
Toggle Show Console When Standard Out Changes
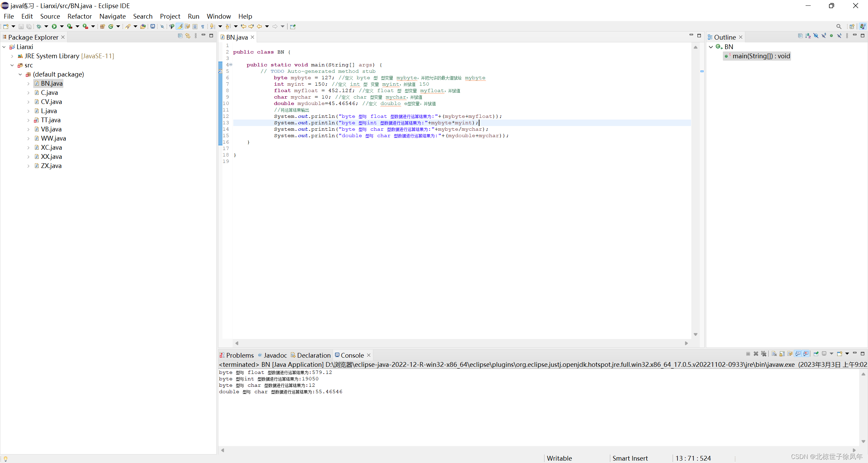pos(798,354)
